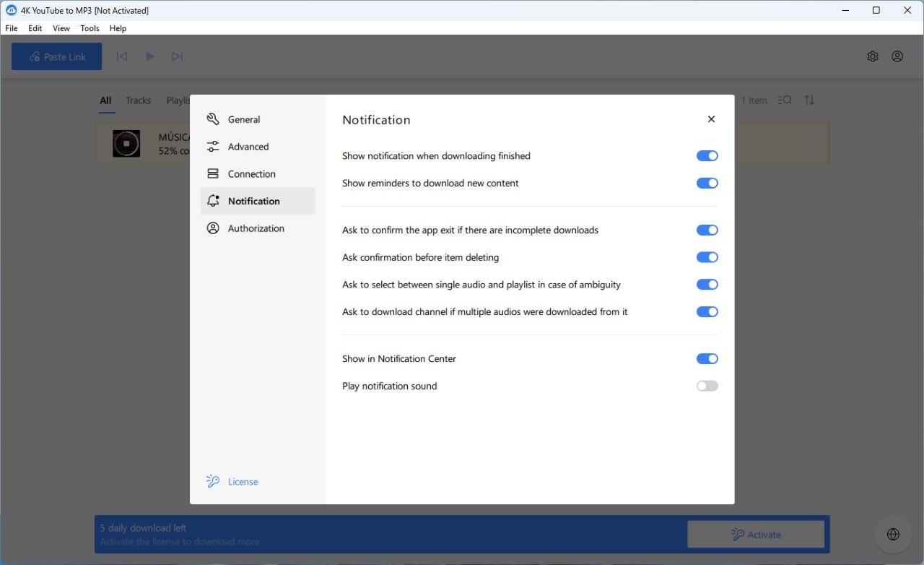The height and width of the screenshot is (565, 924).
Task: Click the '1 item' count text
Action: coord(754,100)
